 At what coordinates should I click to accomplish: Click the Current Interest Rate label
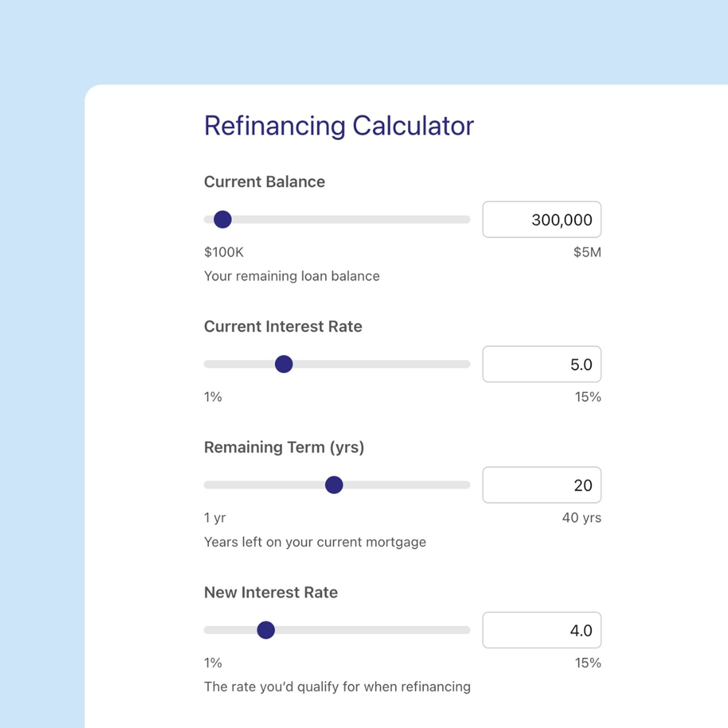(x=283, y=327)
